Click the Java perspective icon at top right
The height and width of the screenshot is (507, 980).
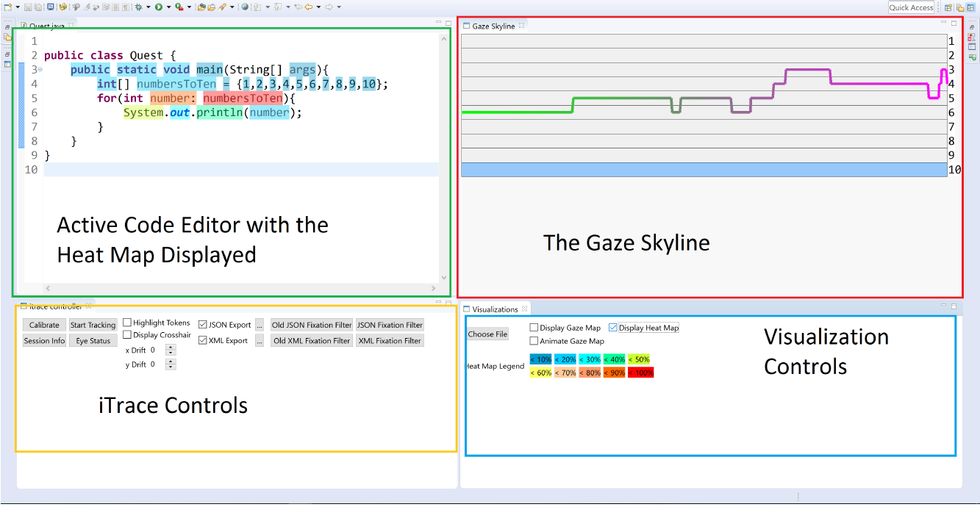(960, 7)
